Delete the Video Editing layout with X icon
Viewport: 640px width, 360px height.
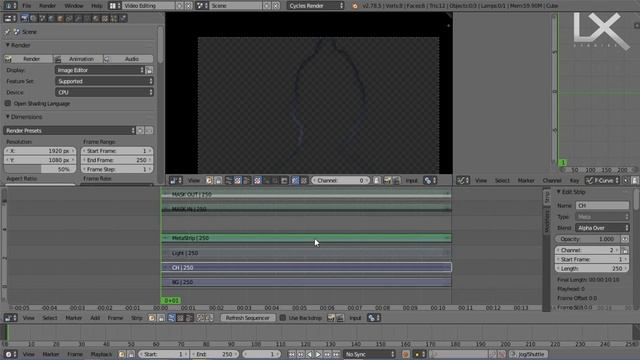click(188, 6)
